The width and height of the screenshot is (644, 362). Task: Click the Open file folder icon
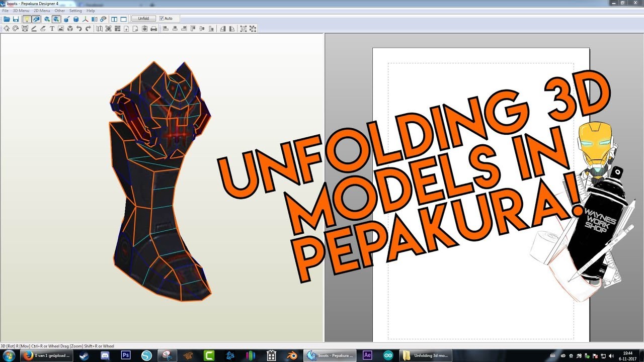pyautogui.click(x=7, y=19)
